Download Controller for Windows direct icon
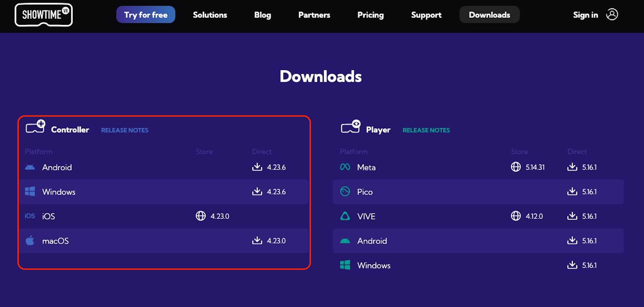Image resolution: width=644 pixels, height=307 pixels. [x=257, y=191]
